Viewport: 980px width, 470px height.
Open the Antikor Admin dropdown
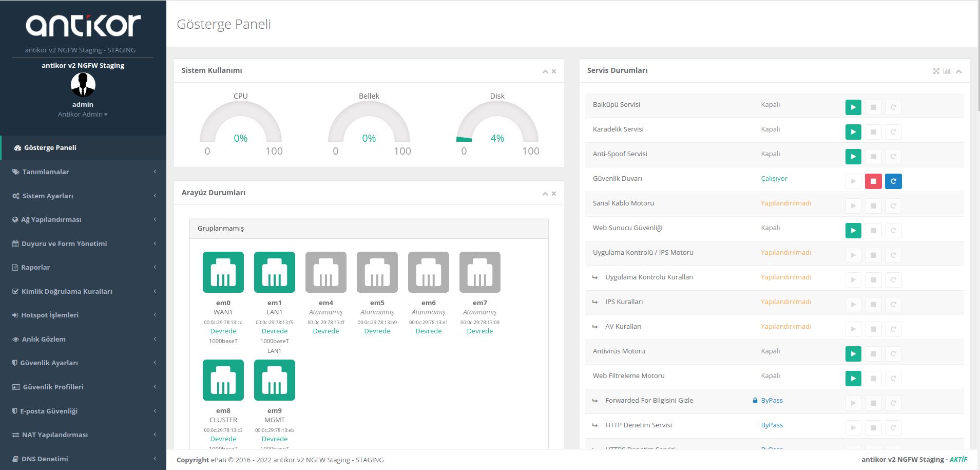pyautogui.click(x=83, y=115)
